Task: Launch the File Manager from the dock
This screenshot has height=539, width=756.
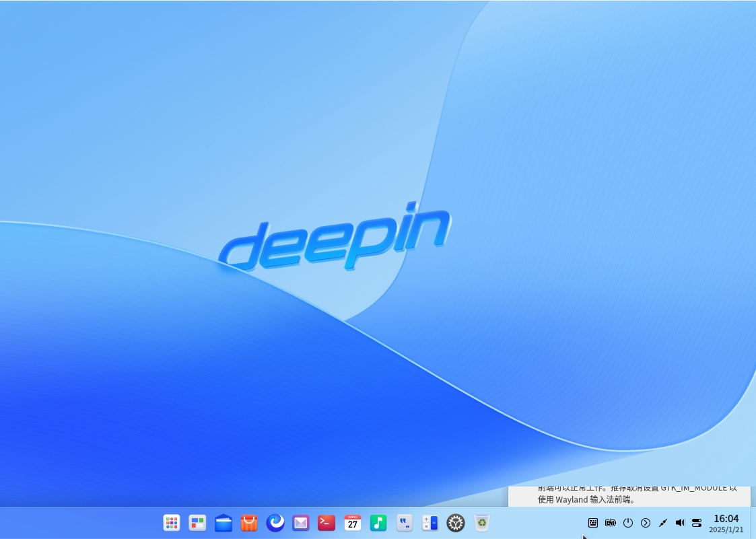Action: point(224,523)
